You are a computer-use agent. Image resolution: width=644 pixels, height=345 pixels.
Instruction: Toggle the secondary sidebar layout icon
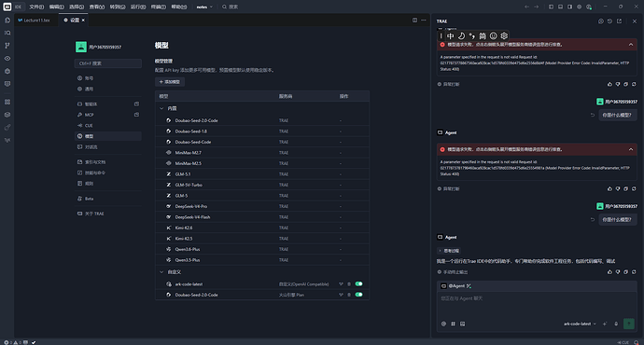[x=569, y=7]
